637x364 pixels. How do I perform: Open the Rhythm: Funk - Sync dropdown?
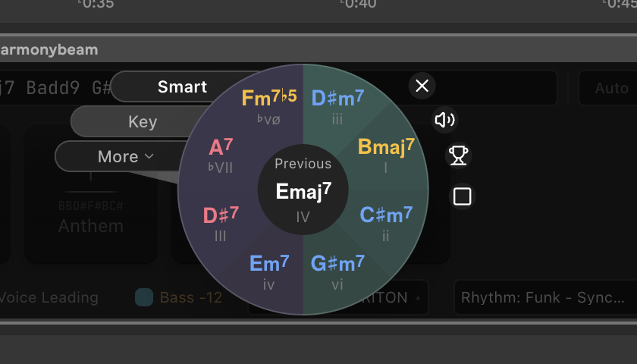[x=545, y=297]
